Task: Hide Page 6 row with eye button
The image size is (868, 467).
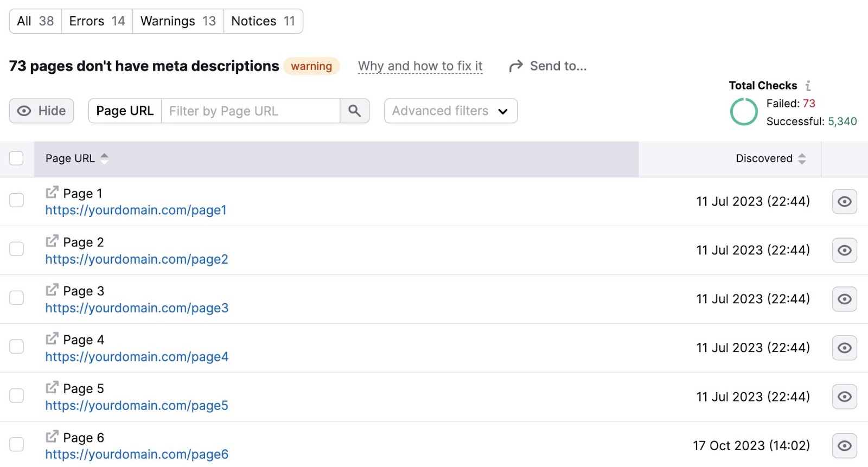Action: pyautogui.click(x=845, y=445)
